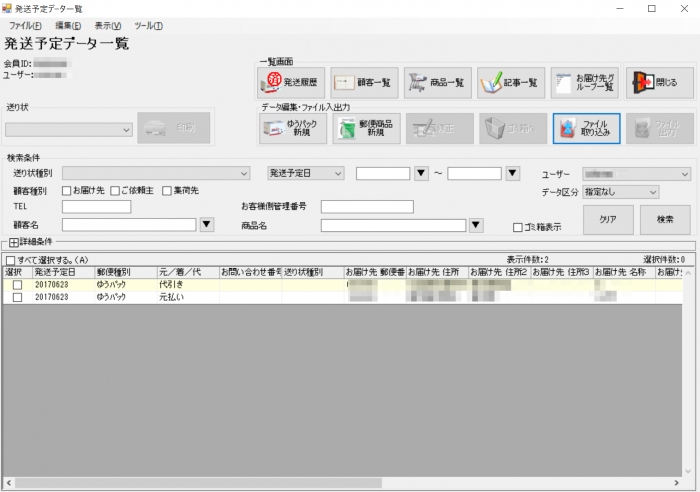
Task: Click the 元払い cell in second row
Action: click(188, 297)
